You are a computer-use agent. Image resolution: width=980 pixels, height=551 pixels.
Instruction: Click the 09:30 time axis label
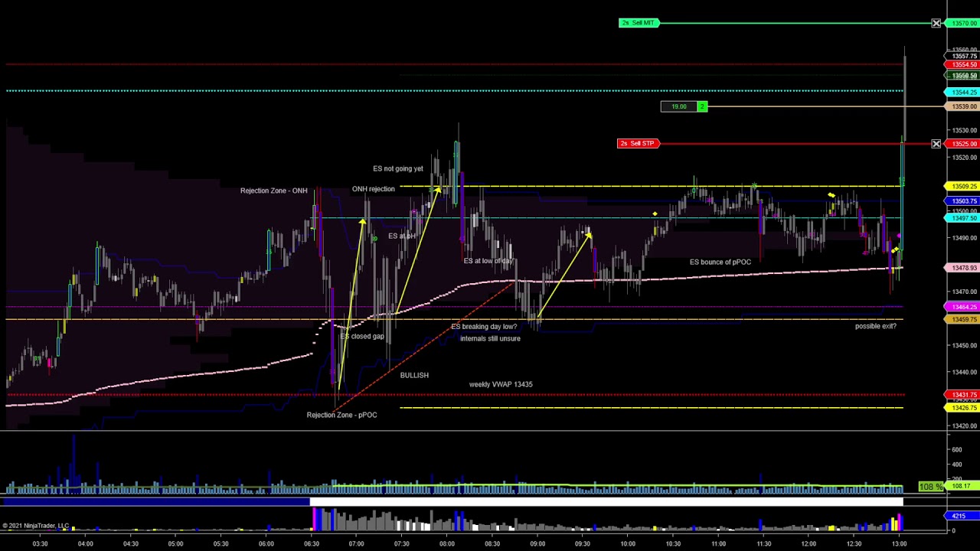pos(583,544)
